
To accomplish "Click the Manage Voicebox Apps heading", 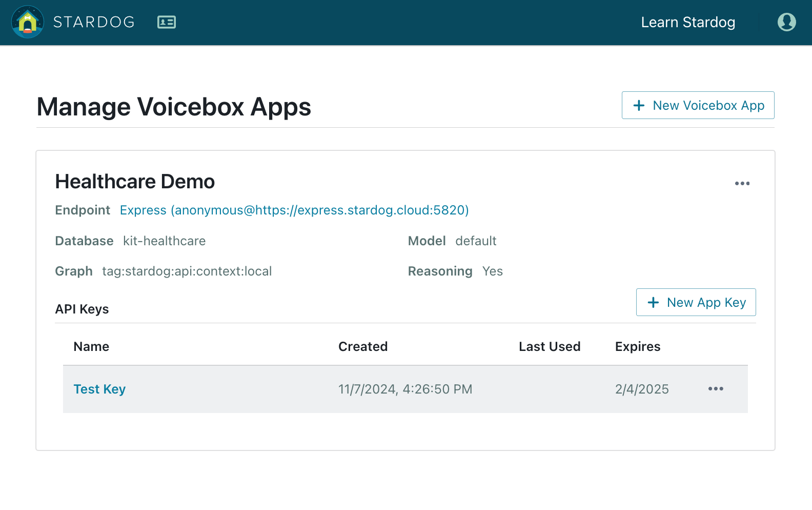I will pos(174,107).
